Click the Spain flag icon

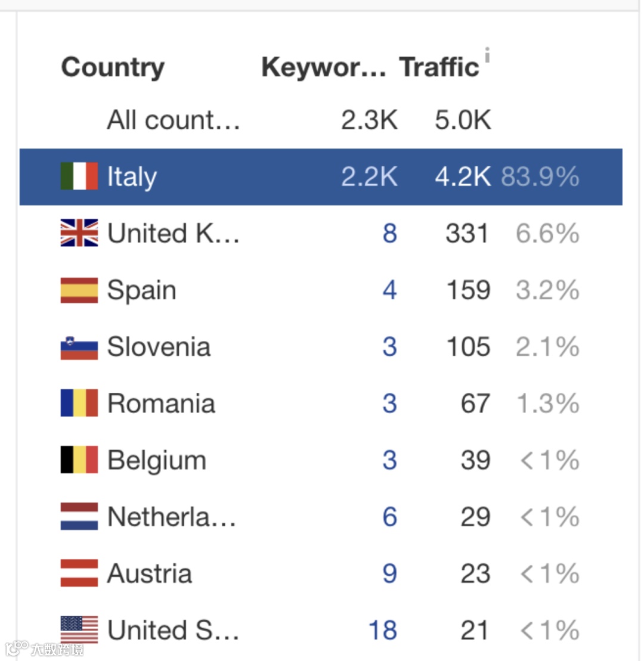click(79, 290)
